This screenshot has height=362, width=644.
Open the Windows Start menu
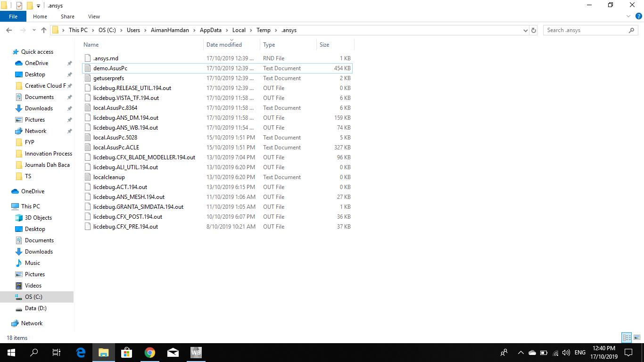coord(11,353)
